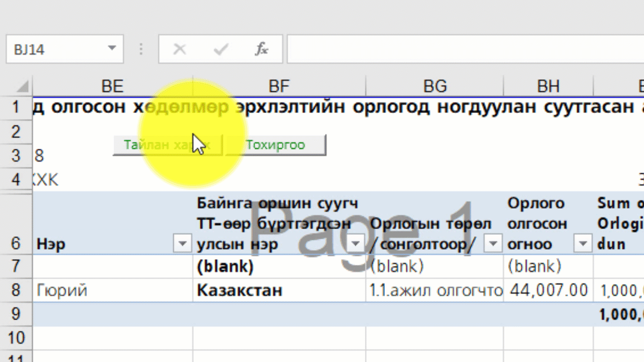Select the cell containing Гюрий
The height and width of the screenshot is (362, 644).
tap(77, 290)
